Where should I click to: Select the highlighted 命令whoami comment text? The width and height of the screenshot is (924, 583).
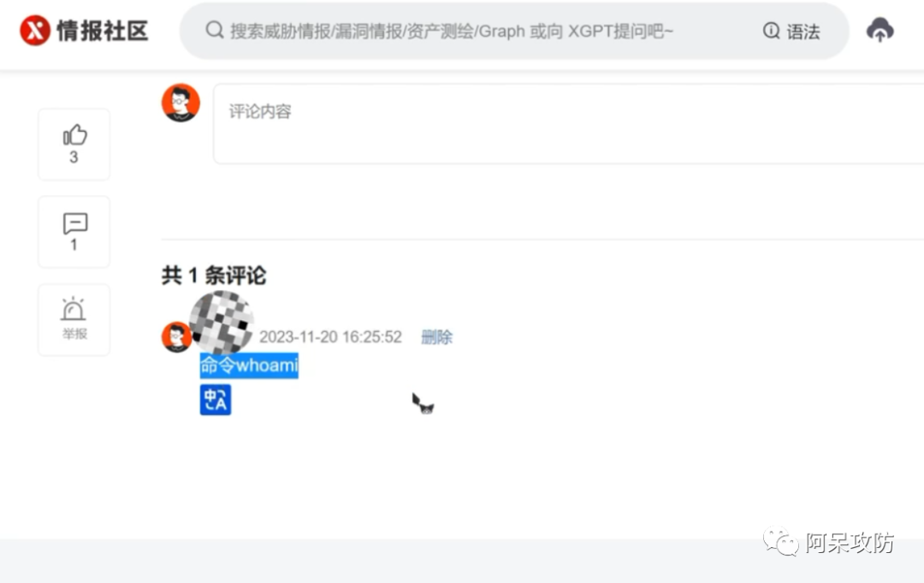point(248,366)
